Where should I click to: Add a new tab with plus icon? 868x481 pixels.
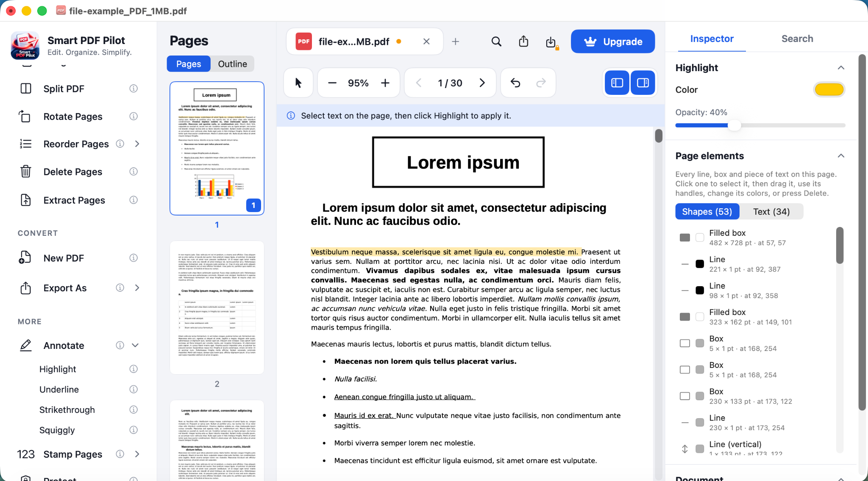456,41
